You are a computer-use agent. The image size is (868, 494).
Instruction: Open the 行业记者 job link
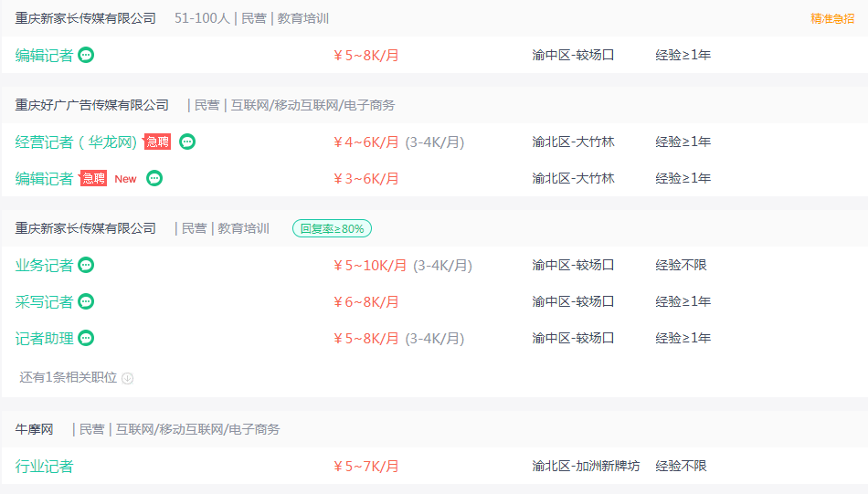(44, 467)
